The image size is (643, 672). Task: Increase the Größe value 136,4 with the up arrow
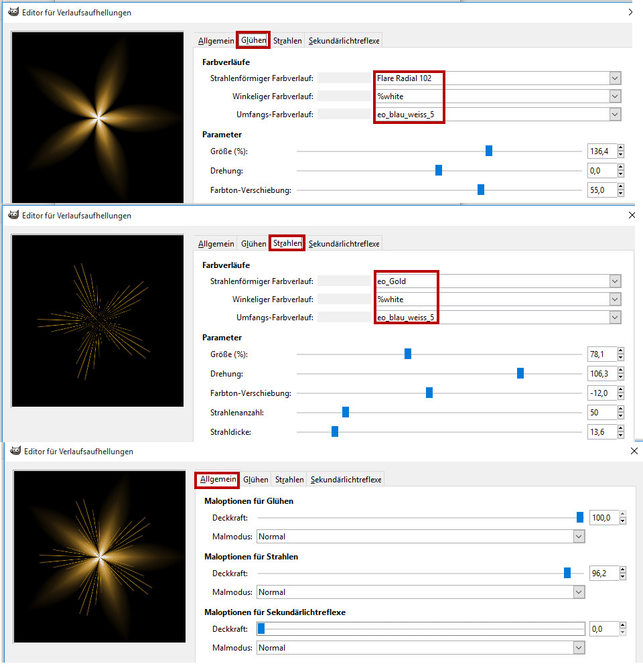621,147
